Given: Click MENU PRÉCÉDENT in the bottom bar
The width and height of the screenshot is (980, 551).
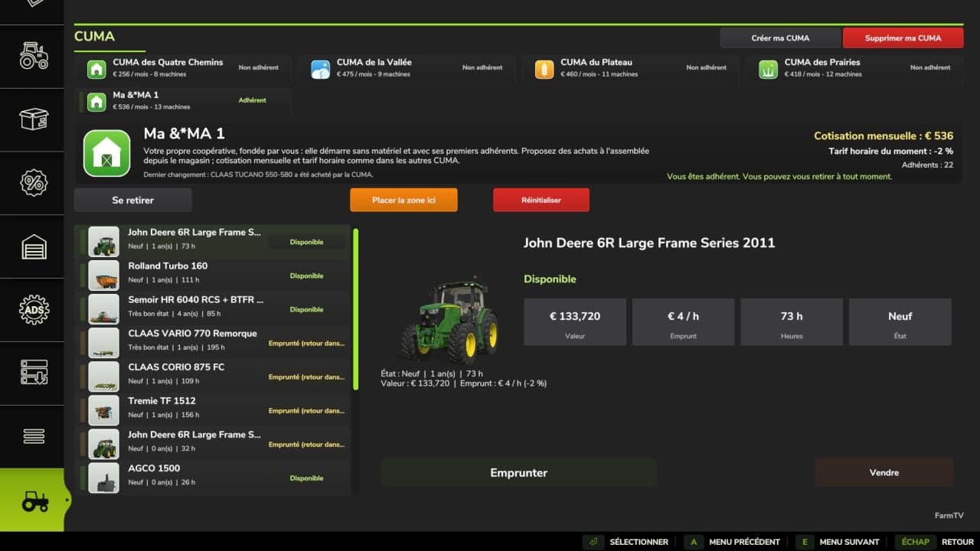Looking at the screenshot, I should click(x=732, y=542).
